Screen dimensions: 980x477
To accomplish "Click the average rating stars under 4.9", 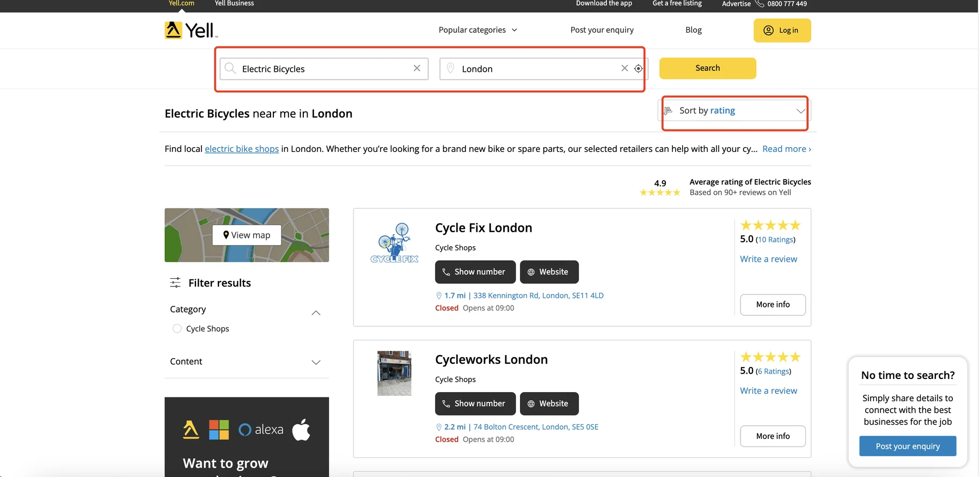I will coord(660,192).
